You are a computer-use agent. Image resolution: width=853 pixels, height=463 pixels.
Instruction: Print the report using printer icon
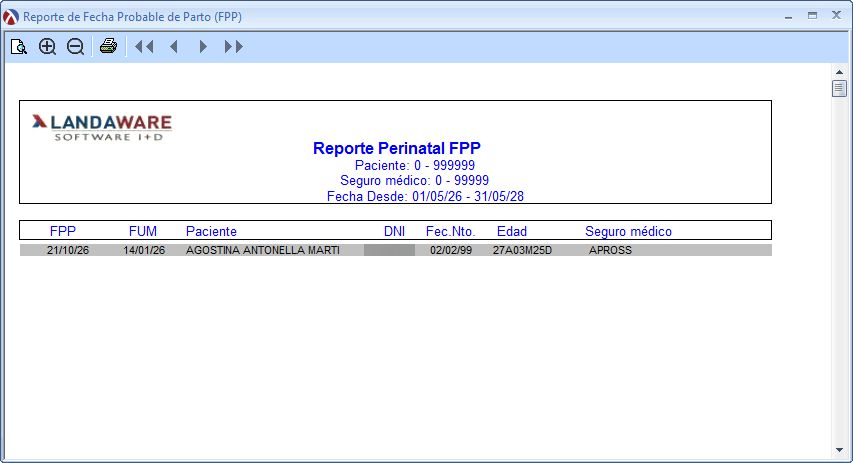108,46
